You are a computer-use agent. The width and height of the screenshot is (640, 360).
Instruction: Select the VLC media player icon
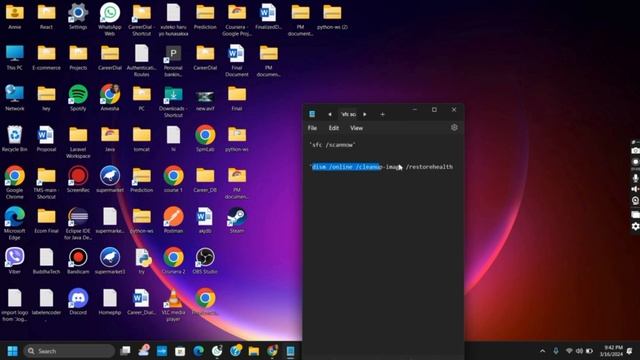coord(173,305)
